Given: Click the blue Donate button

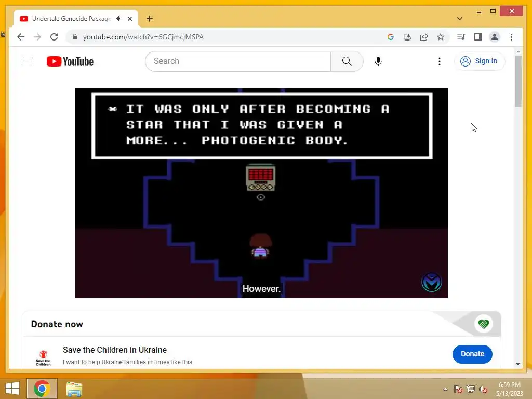Looking at the screenshot, I should coord(472,354).
